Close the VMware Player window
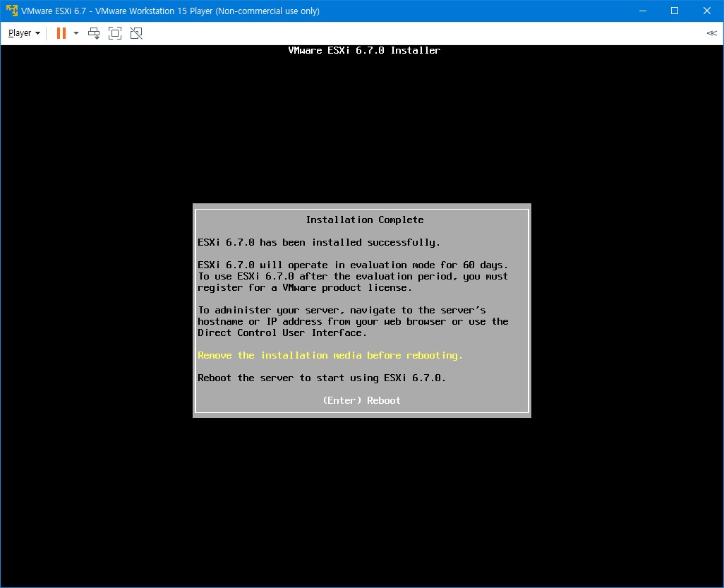Image resolution: width=724 pixels, height=588 pixels. pos(707,11)
